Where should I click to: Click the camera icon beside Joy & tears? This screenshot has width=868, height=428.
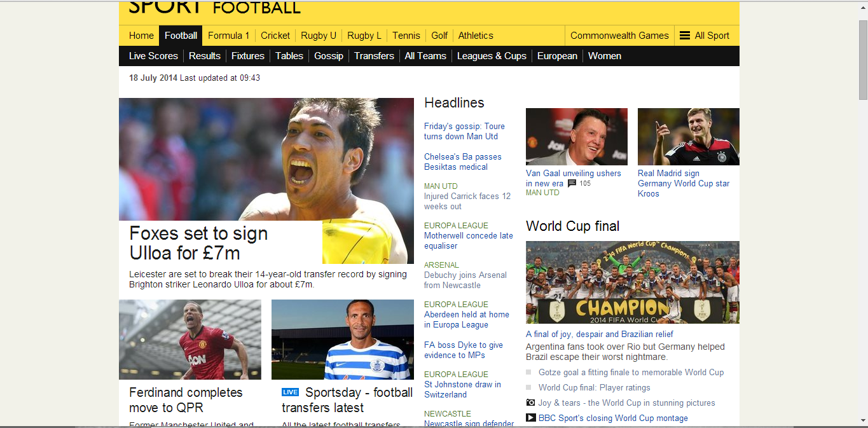530,403
